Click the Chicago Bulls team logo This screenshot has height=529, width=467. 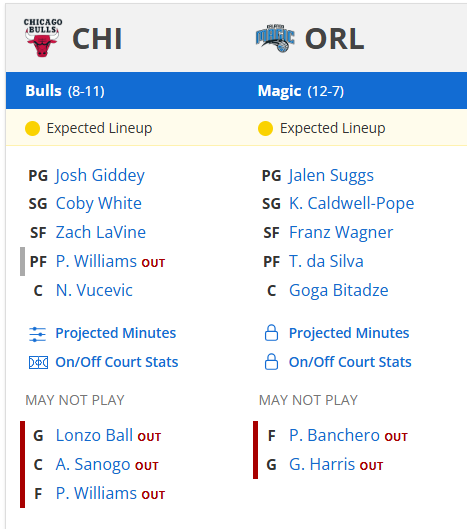[43, 38]
